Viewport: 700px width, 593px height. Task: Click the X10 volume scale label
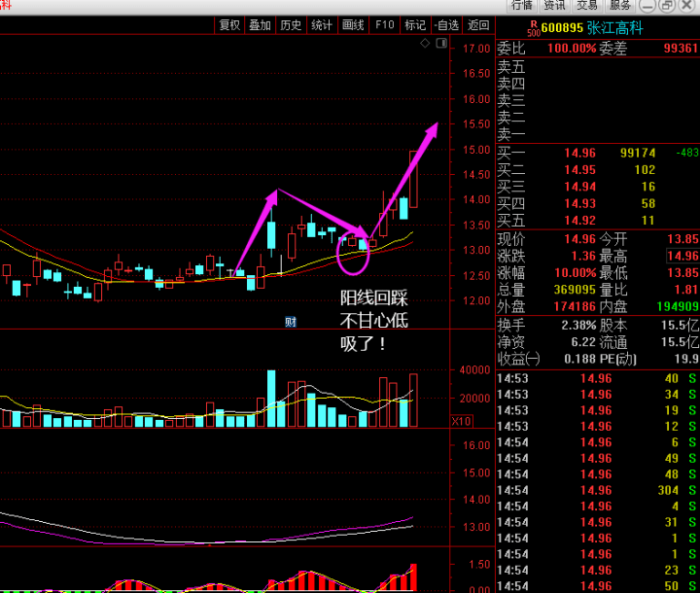pos(462,421)
